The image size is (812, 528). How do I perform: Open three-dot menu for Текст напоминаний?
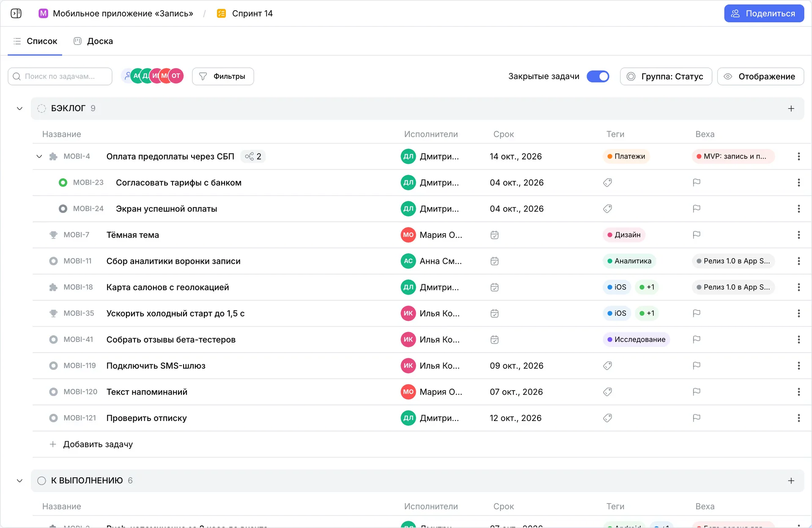click(798, 392)
